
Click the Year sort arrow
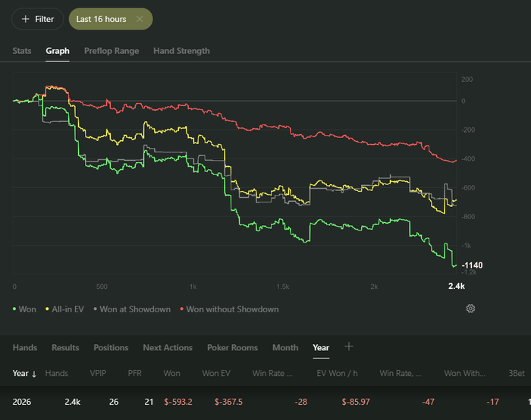point(34,374)
